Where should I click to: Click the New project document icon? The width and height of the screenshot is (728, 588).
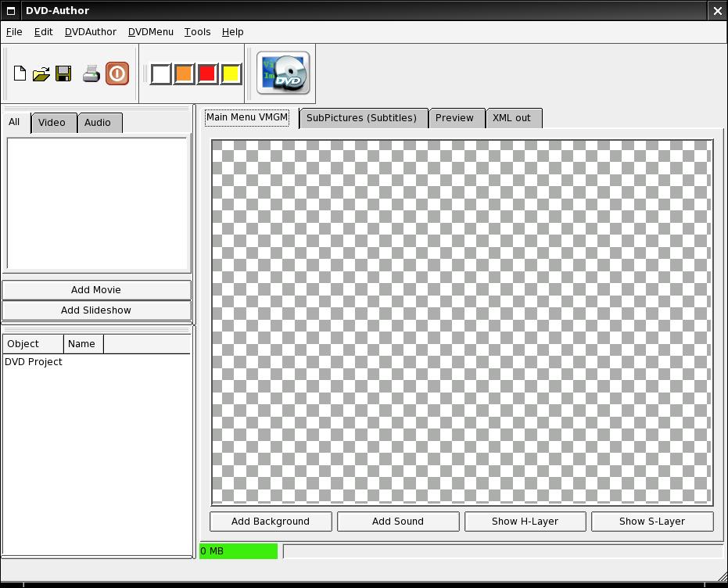click(20, 73)
